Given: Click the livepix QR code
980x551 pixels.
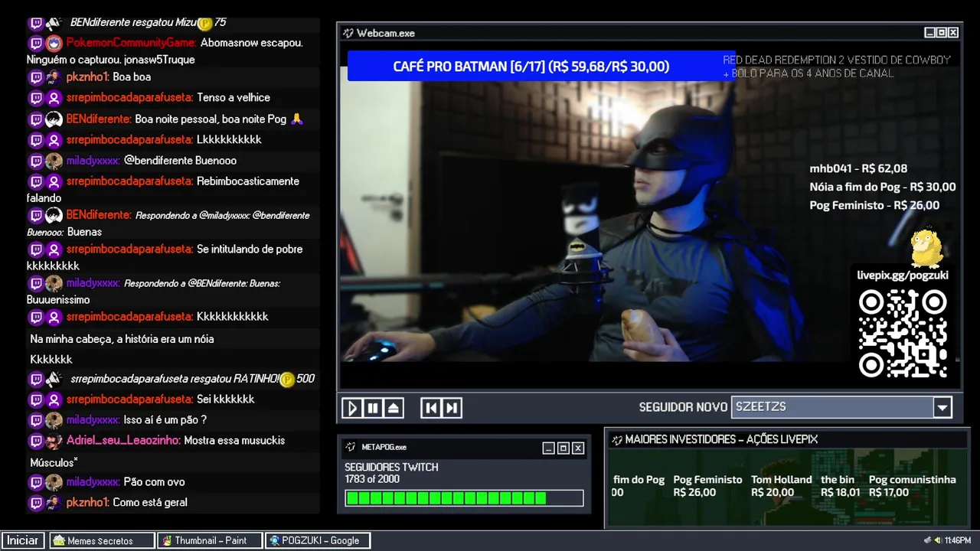Looking at the screenshot, I should click(x=903, y=334).
